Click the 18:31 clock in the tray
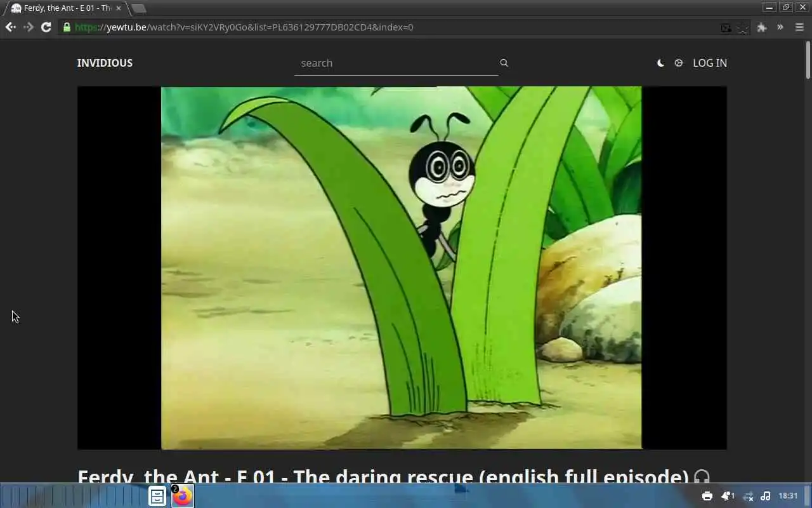 [x=788, y=496]
